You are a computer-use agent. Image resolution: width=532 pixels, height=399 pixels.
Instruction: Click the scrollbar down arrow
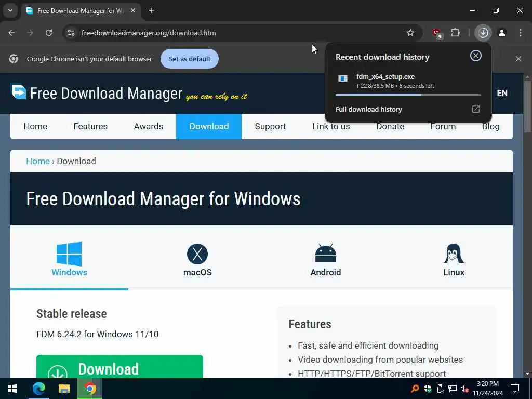point(527,374)
